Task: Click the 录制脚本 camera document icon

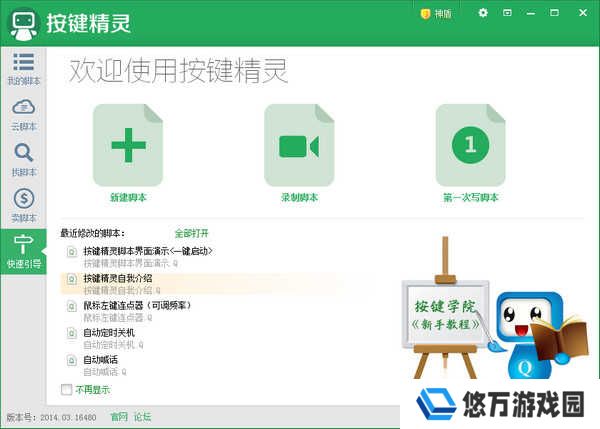Action: tap(299, 145)
